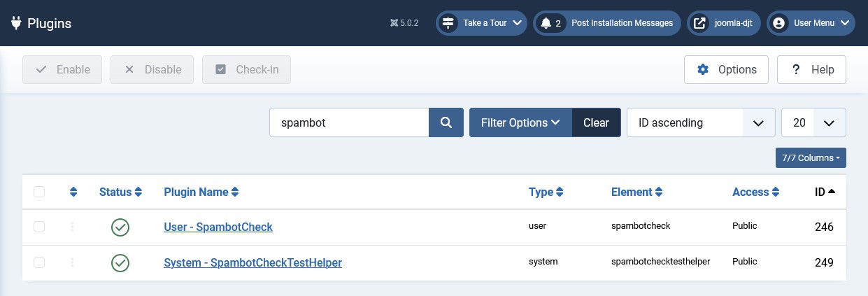The image size is (868, 296).
Task: Click the Joomla 5.0.2 version label
Action: point(404,23)
